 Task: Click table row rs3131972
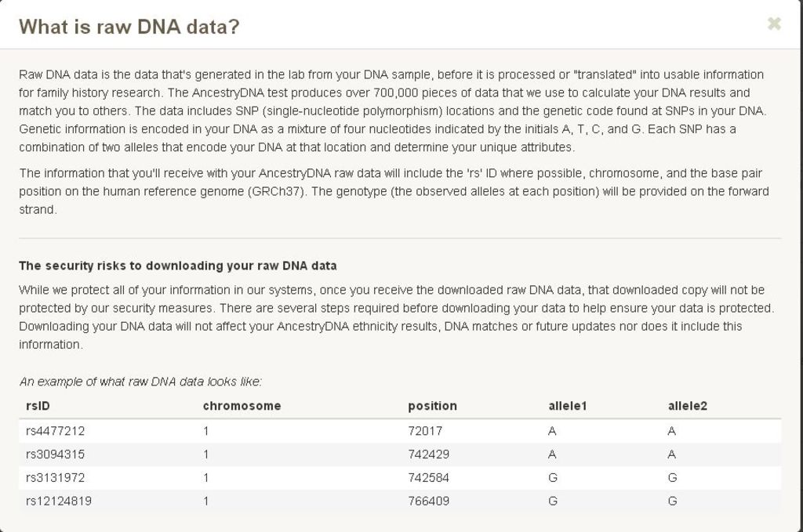point(400,478)
